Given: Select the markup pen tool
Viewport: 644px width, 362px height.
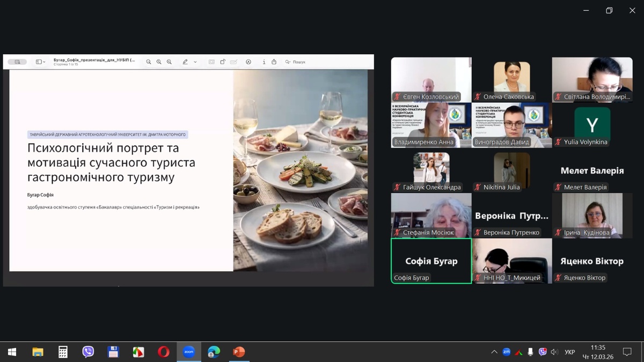Looking at the screenshot, I should [x=185, y=62].
